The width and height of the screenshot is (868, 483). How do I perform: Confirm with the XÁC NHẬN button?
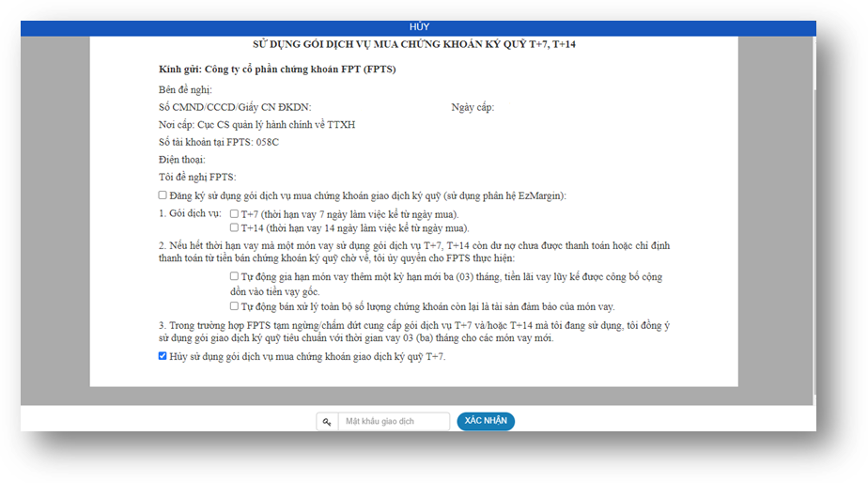point(486,421)
